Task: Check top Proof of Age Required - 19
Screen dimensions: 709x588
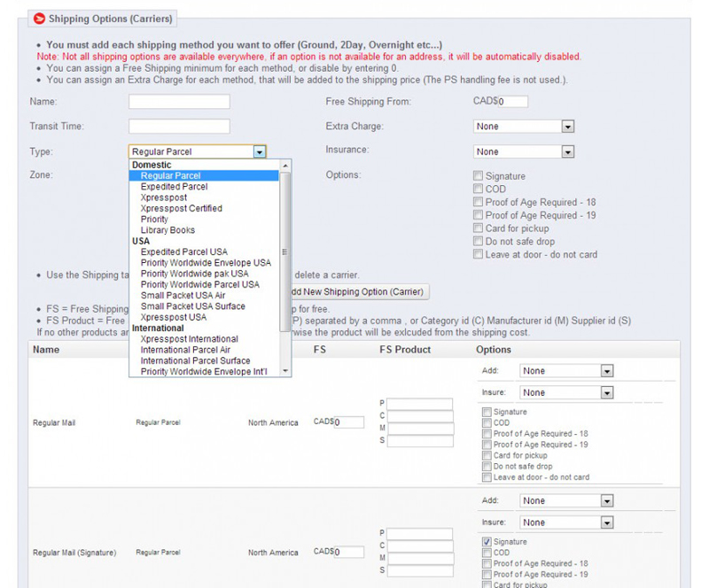Action: click(478, 214)
